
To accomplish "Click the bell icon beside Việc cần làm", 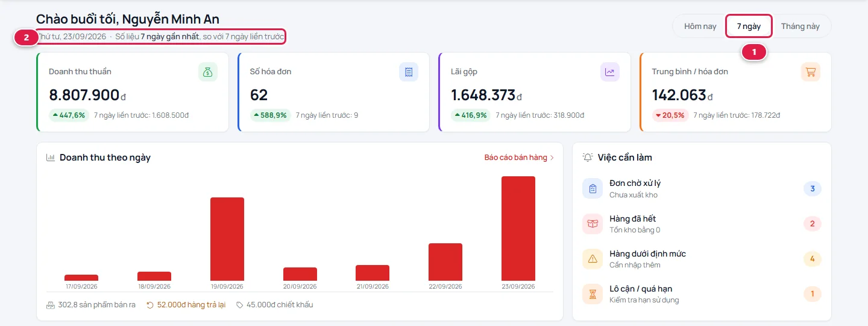I will tap(588, 158).
